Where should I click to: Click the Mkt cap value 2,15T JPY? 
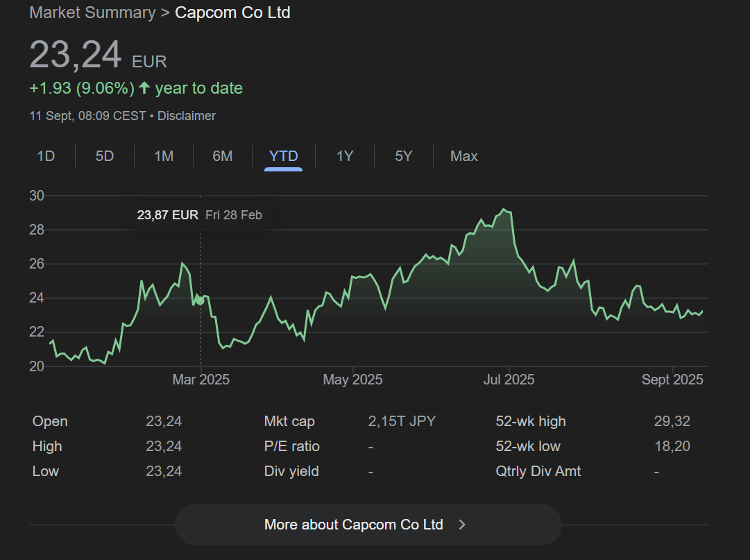402,421
